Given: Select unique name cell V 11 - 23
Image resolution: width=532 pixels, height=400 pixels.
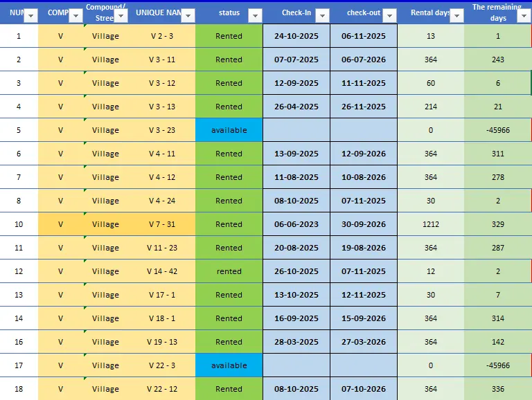Looking at the screenshot, I should pos(162,248).
